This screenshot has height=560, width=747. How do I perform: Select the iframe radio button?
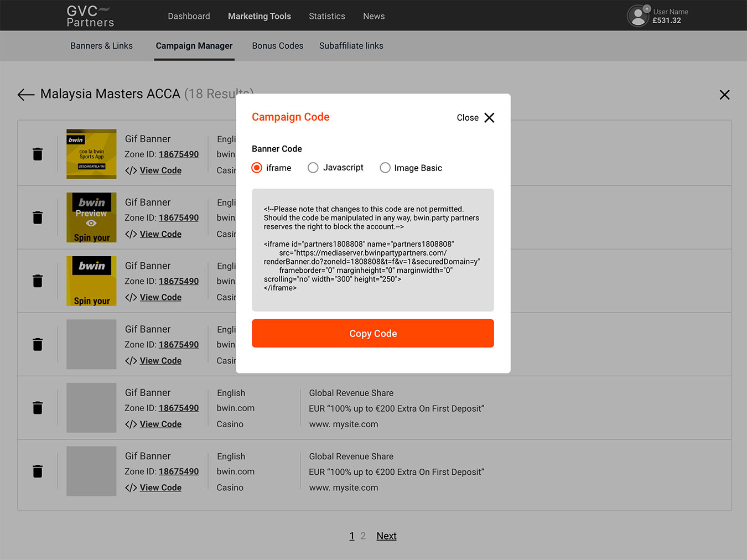point(257,168)
